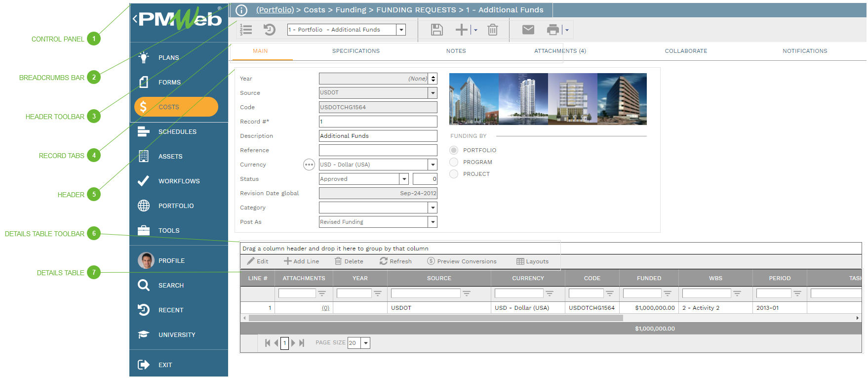The height and width of the screenshot is (378, 868).
Task: Select the Portfolio funding radio button
Action: (454, 150)
